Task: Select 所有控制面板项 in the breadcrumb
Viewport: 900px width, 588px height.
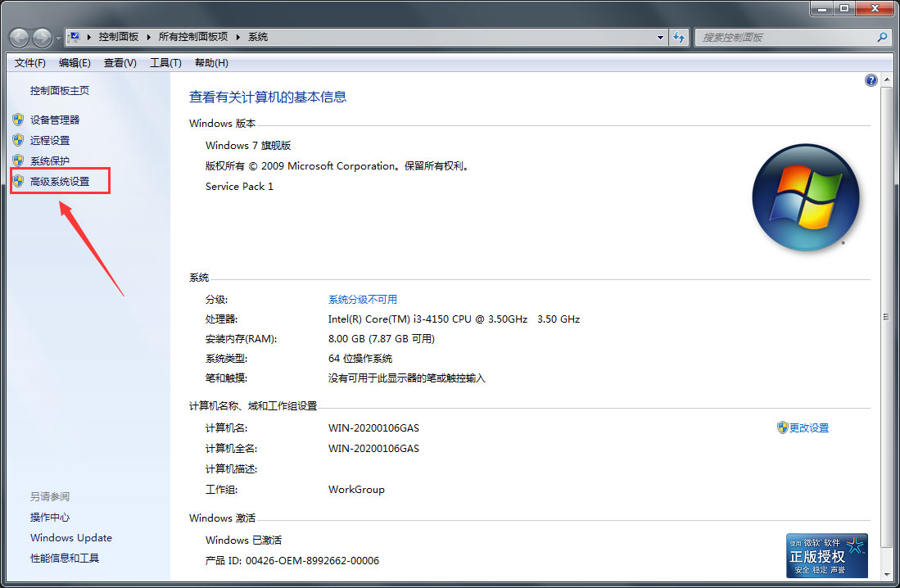Action: [x=193, y=37]
